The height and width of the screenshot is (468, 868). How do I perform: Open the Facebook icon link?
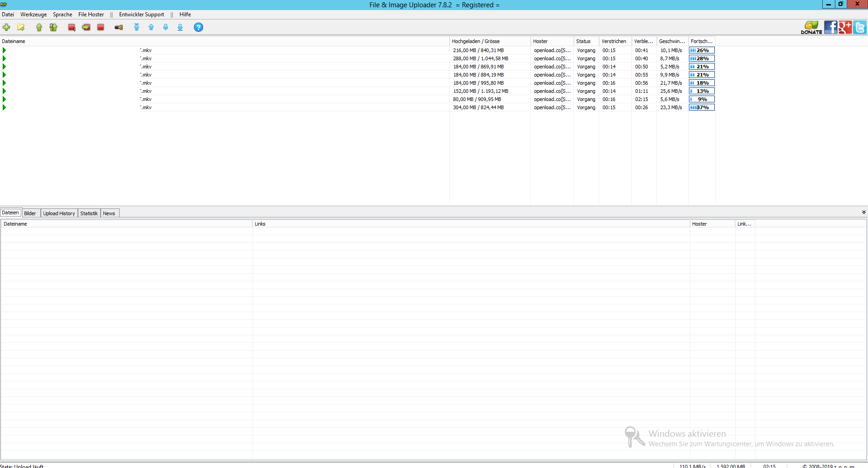[x=830, y=27]
